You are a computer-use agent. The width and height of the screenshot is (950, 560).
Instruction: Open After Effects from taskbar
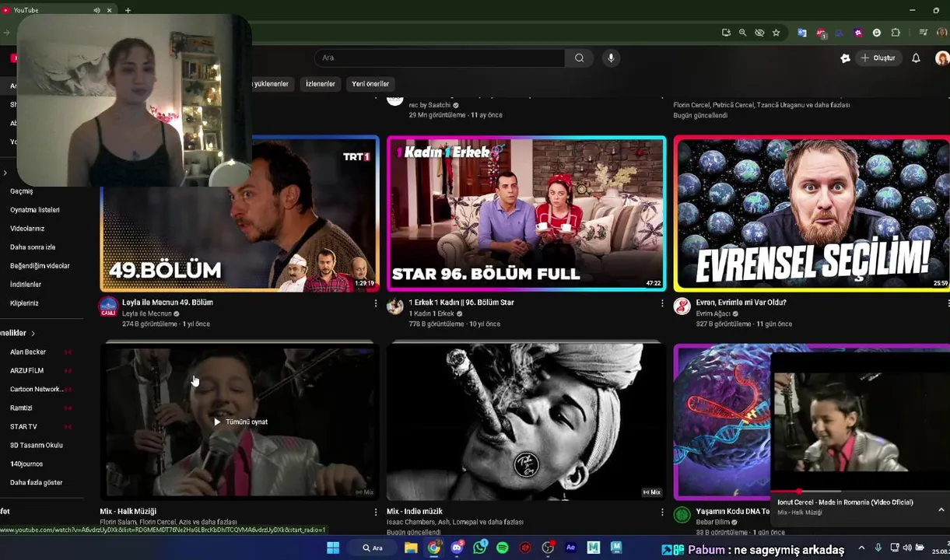(570, 548)
